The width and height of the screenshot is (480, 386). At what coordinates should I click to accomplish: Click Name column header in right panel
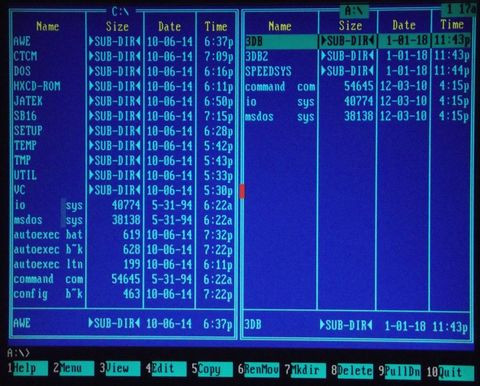pyautogui.click(x=280, y=26)
